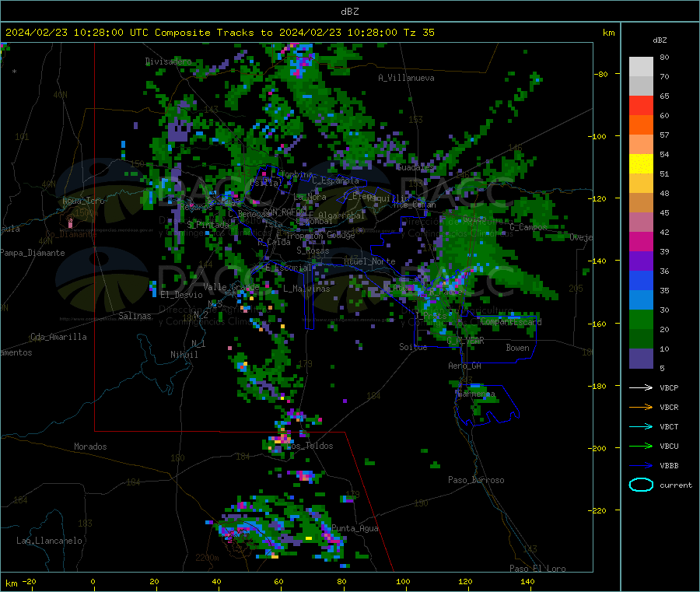Click the Pampa_Diamante map label
The width and height of the screenshot is (700, 592).
pos(33,253)
